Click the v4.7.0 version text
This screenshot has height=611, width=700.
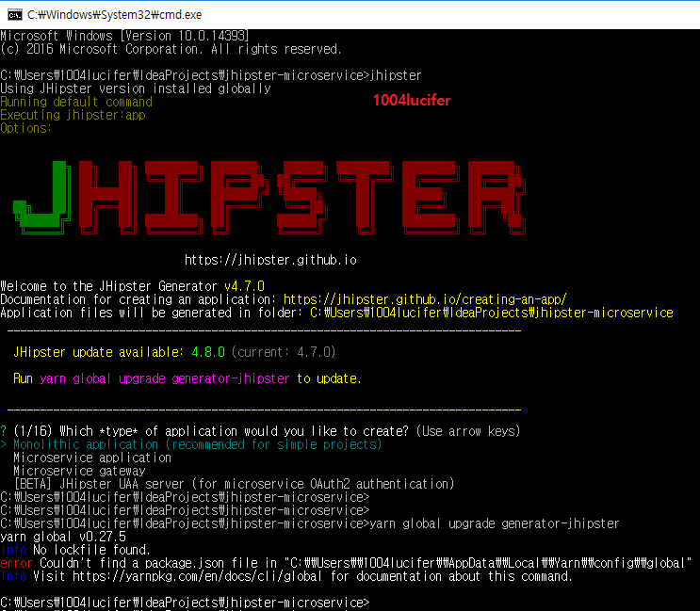(x=244, y=286)
